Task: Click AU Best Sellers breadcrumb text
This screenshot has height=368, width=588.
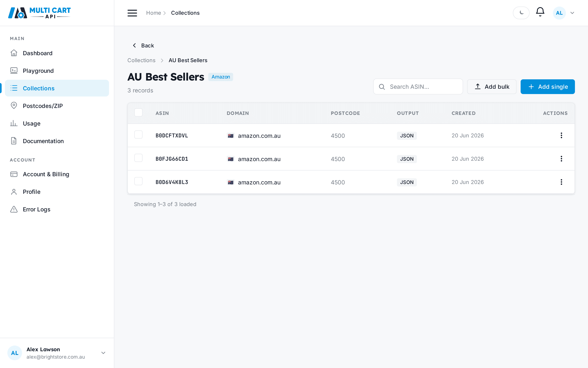Action: tap(188, 60)
